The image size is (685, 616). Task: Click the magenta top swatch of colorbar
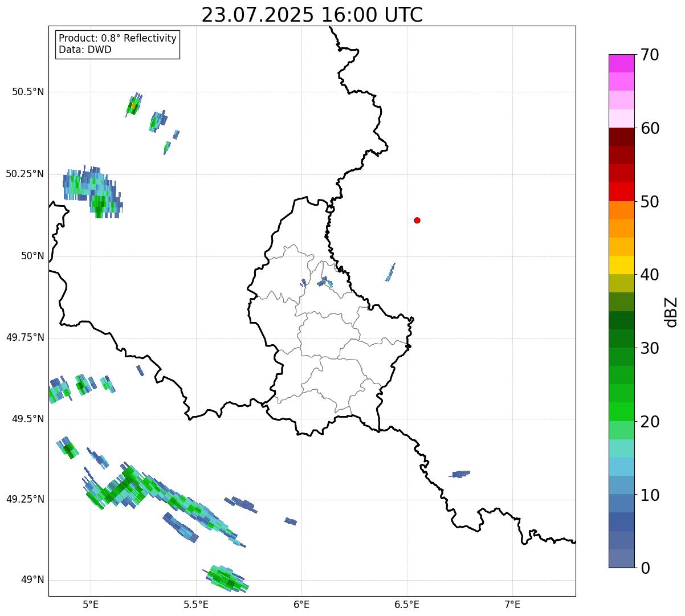(622, 63)
